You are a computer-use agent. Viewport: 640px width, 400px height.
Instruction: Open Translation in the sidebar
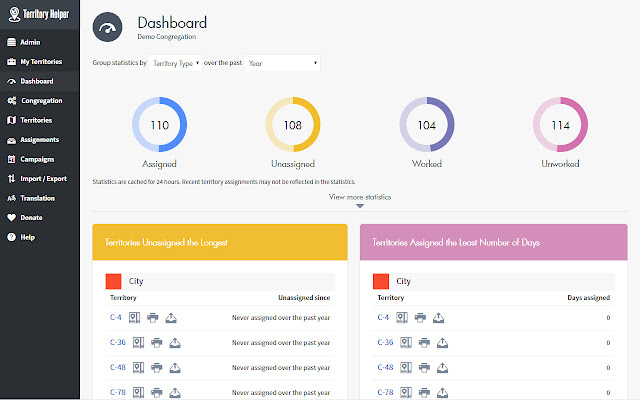coord(40,198)
